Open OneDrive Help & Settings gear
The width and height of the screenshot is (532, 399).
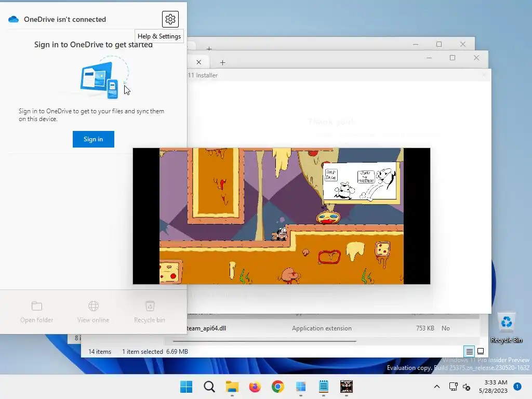[170, 19]
